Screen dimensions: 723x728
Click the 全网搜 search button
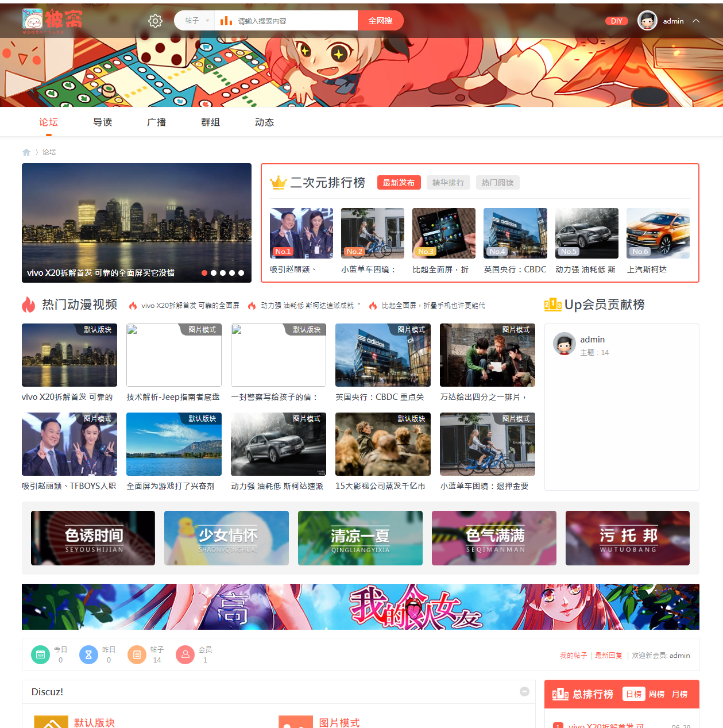tap(380, 21)
